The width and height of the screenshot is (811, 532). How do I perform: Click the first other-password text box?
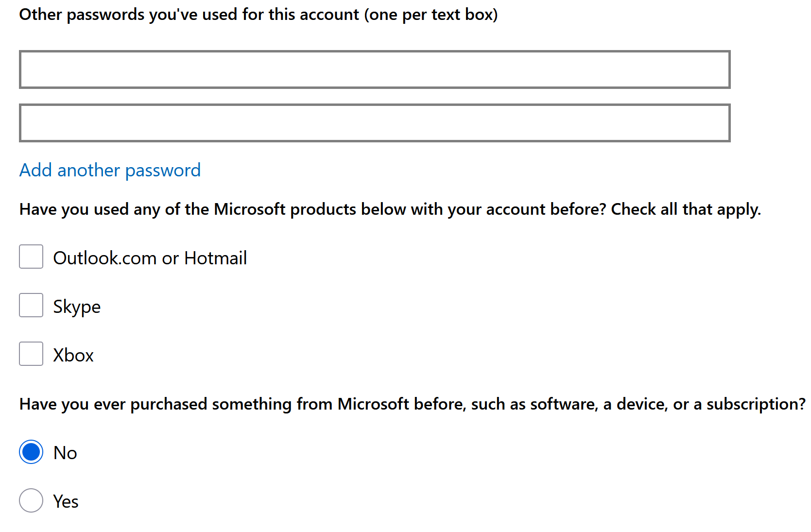374,69
